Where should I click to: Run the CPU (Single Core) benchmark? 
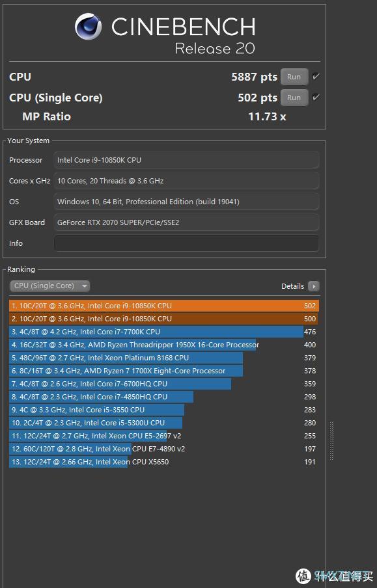[294, 98]
